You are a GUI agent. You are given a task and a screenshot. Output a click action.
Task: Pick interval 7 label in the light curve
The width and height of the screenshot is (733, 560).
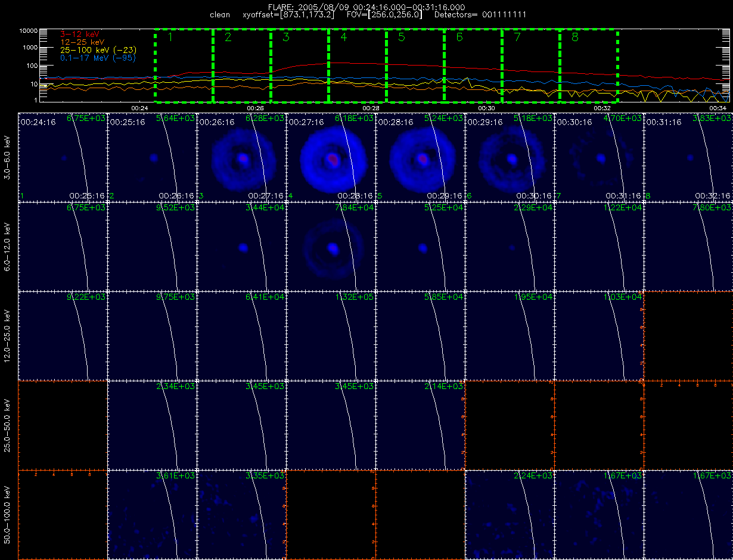point(517,38)
